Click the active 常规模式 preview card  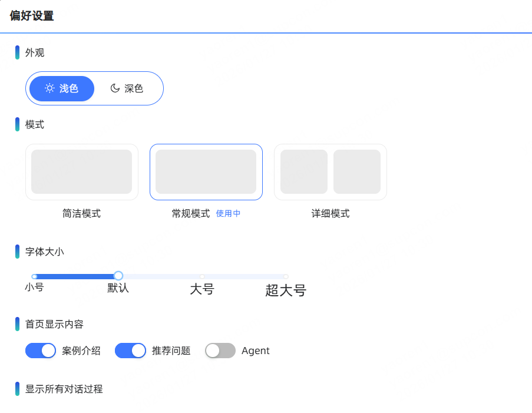[206, 171]
